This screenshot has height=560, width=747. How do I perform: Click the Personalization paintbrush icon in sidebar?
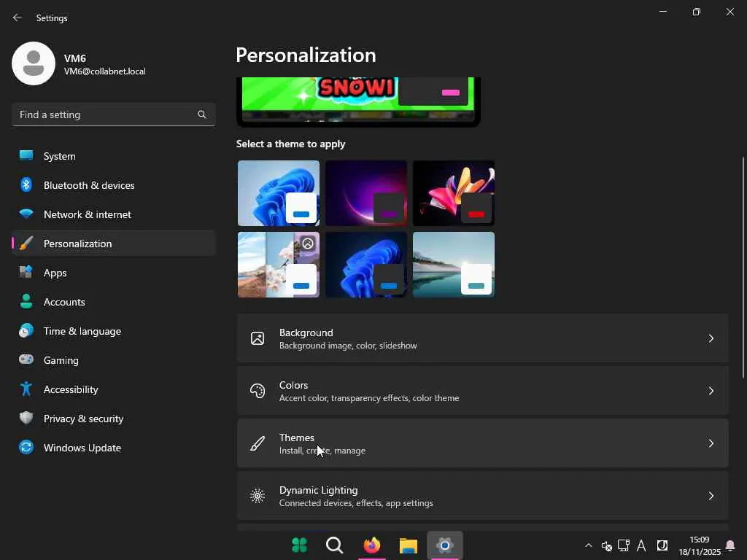click(26, 244)
